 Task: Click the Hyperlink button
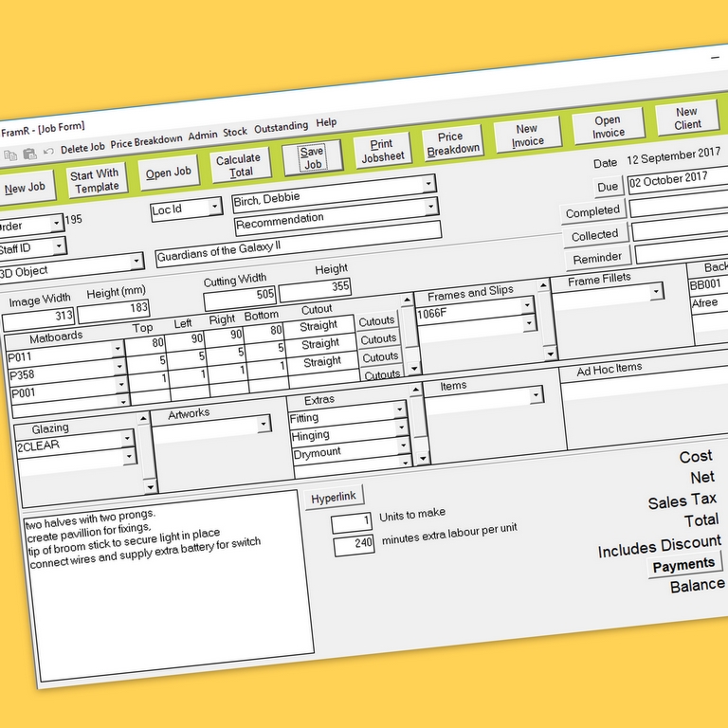336,498
